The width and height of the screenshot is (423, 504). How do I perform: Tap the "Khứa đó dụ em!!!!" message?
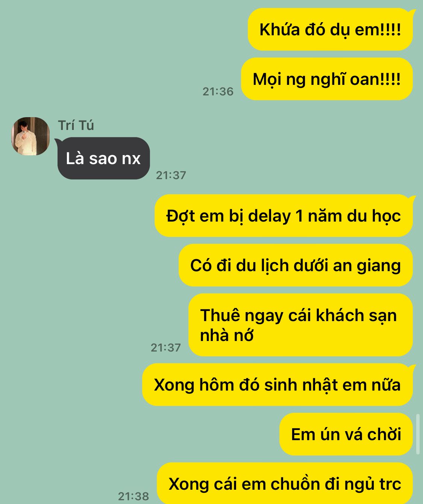pyautogui.click(x=330, y=30)
